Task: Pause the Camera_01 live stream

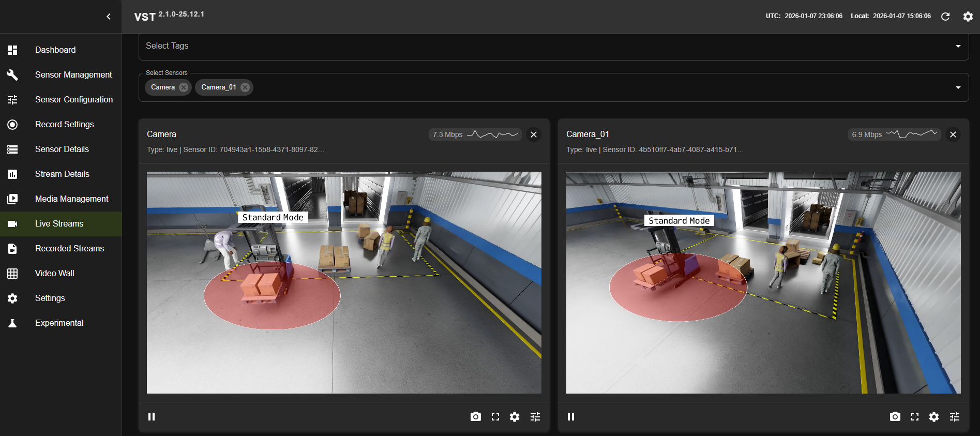Action: (x=571, y=417)
